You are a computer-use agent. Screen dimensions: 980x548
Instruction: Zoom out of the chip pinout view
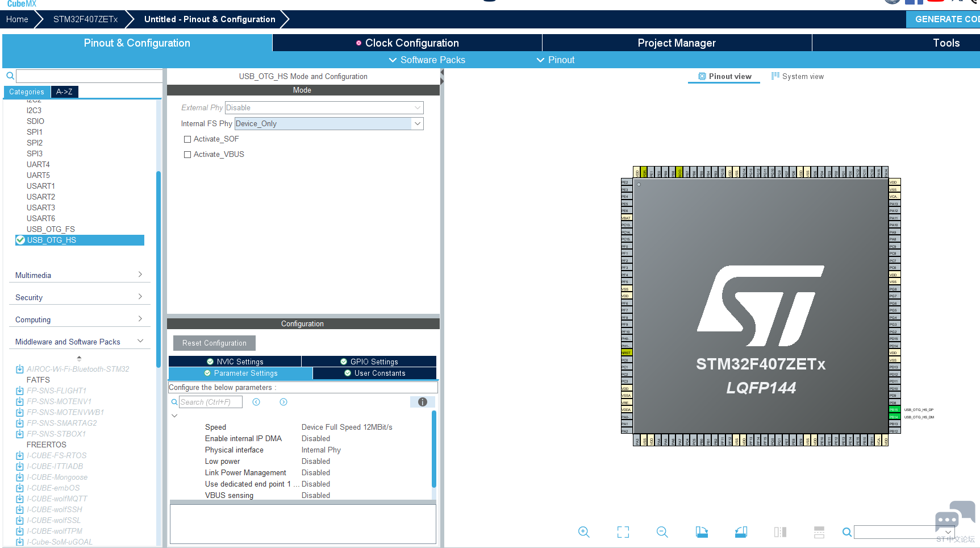(662, 532)
